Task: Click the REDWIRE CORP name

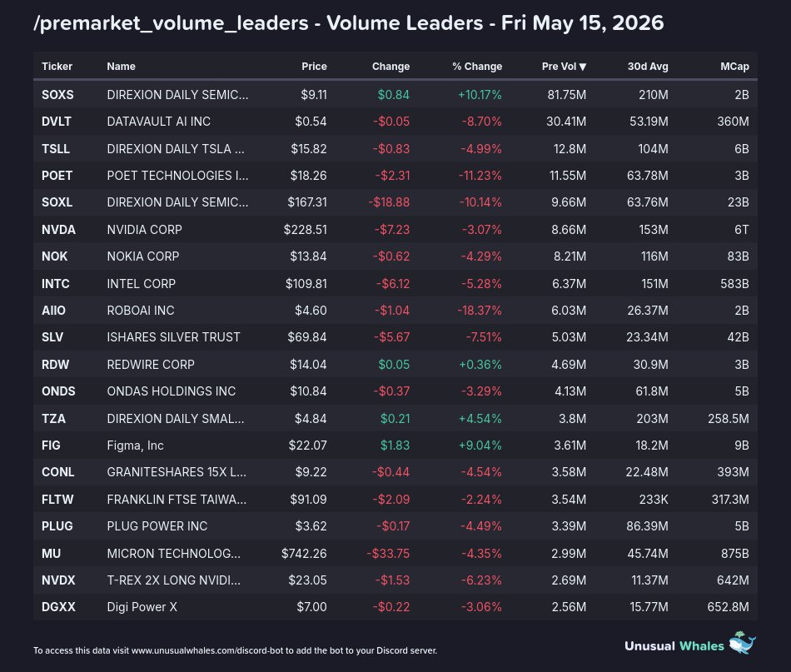Action: (x=151, y=364)
